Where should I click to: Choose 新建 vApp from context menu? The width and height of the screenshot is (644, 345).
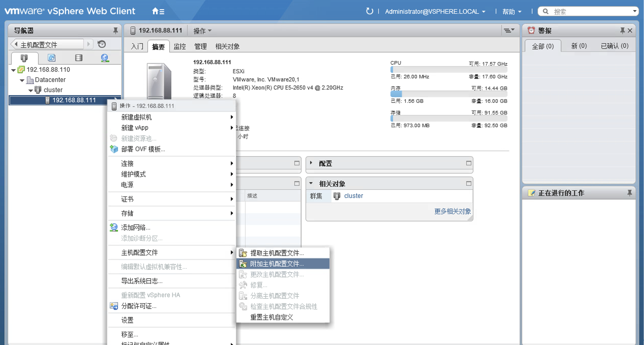[x=172, y=128]
